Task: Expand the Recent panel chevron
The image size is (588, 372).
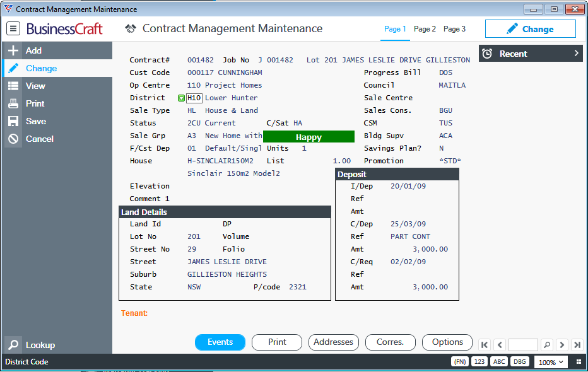Action: (x=577, y=54)
